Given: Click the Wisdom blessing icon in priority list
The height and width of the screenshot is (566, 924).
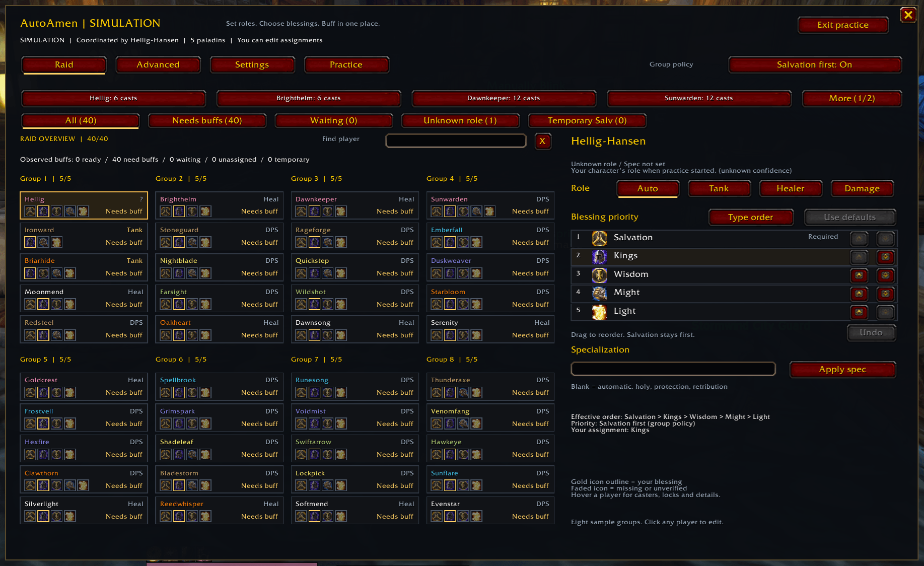Looking at the screenshot, I should [599, 274].
